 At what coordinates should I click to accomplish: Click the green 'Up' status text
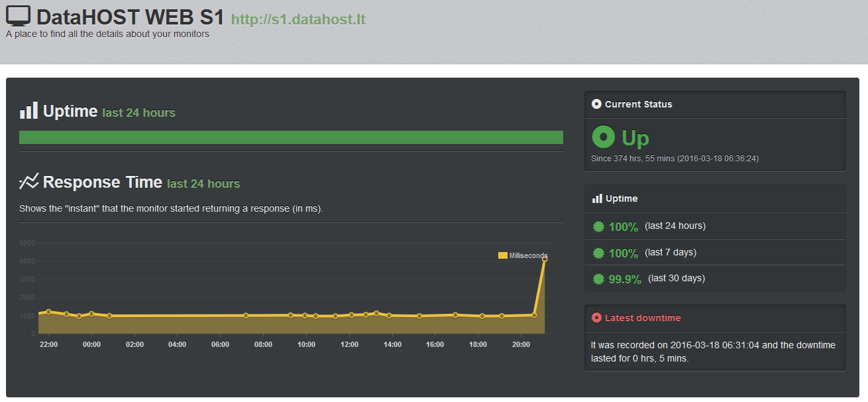point(635,138)
